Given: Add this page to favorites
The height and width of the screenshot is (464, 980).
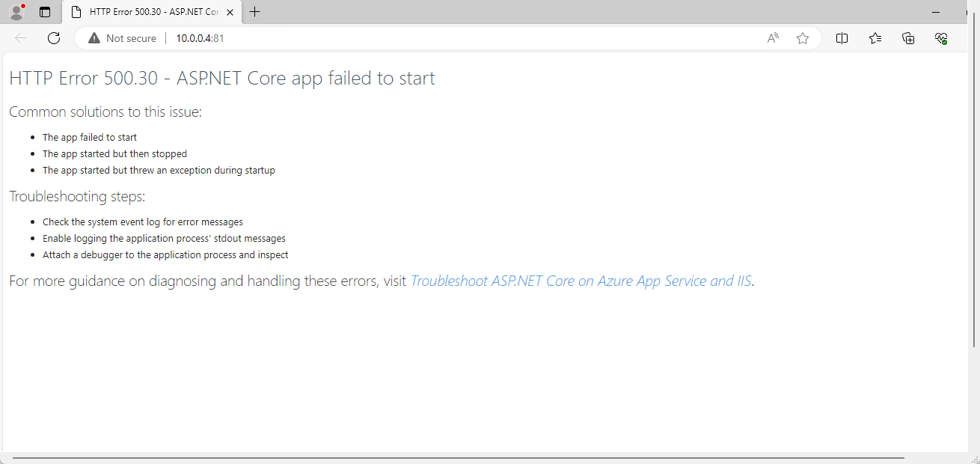Looking at the screenshot, I should [x=803, y=38].
